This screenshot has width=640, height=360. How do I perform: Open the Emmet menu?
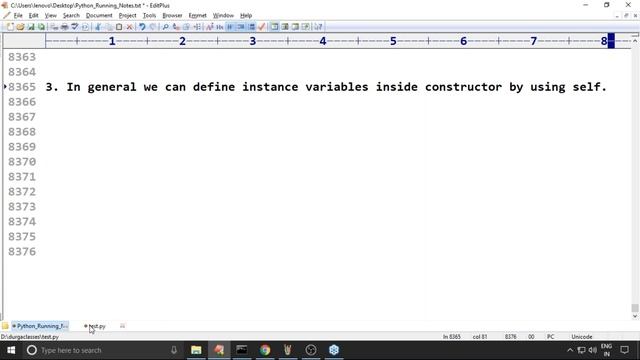click(x=198, y=16)
